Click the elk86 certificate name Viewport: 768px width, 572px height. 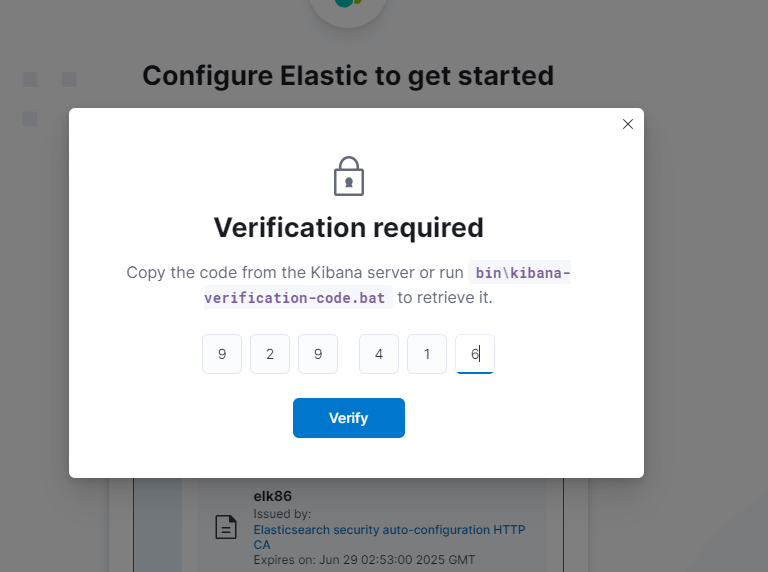(272, 496)
